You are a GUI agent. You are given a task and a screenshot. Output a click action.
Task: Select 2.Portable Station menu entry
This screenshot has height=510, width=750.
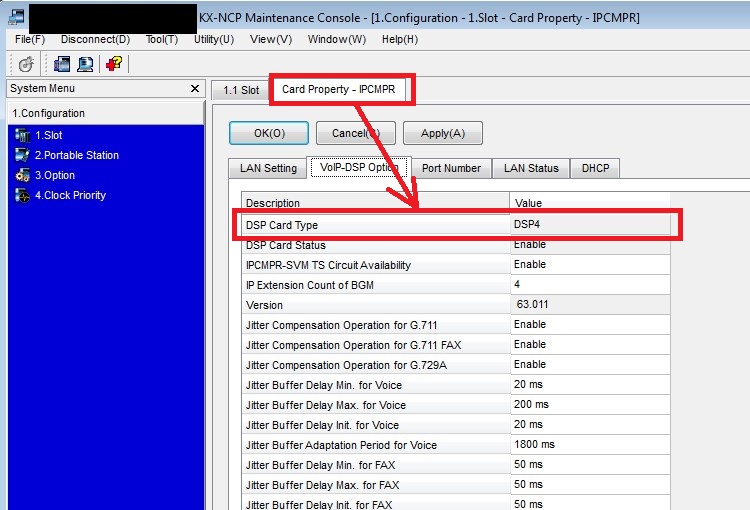(x=77, y=155)
